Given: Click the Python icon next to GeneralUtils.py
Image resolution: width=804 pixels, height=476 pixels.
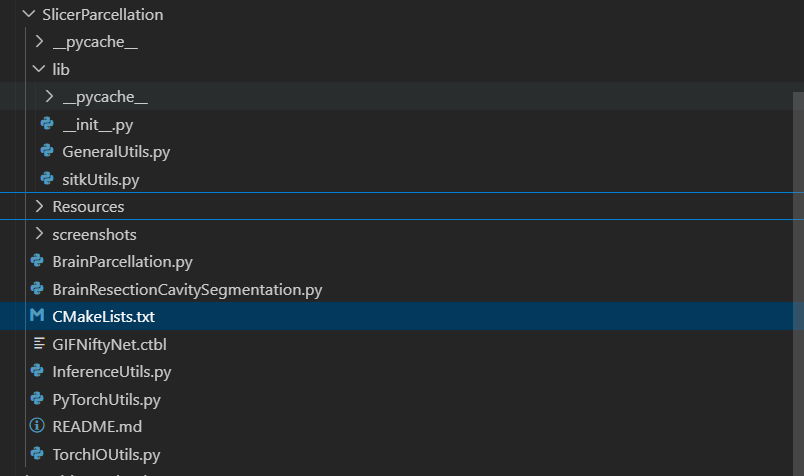Looking at the screenshot, I should coord(47,151).
